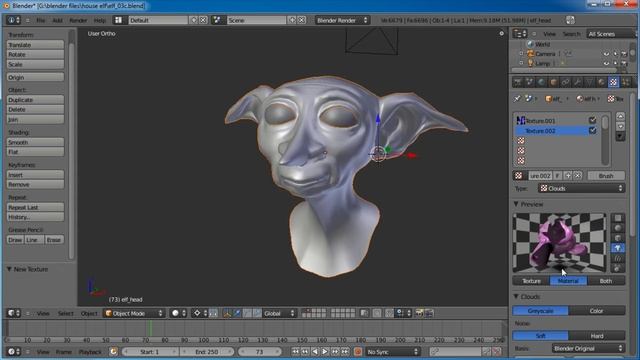This screenshot has height=360, width=640.
Task: Open the Particles properties tab icon
Action: pos(625,82)
